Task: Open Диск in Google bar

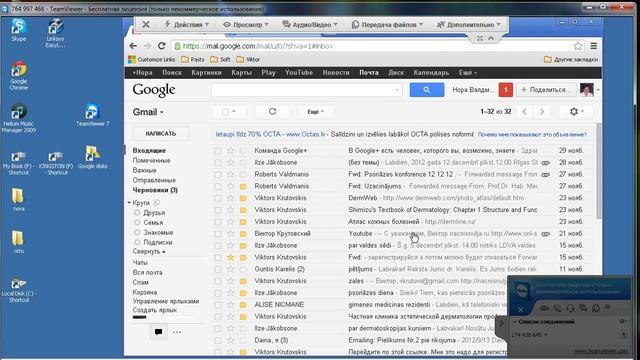Action: (x=396, y=72)
